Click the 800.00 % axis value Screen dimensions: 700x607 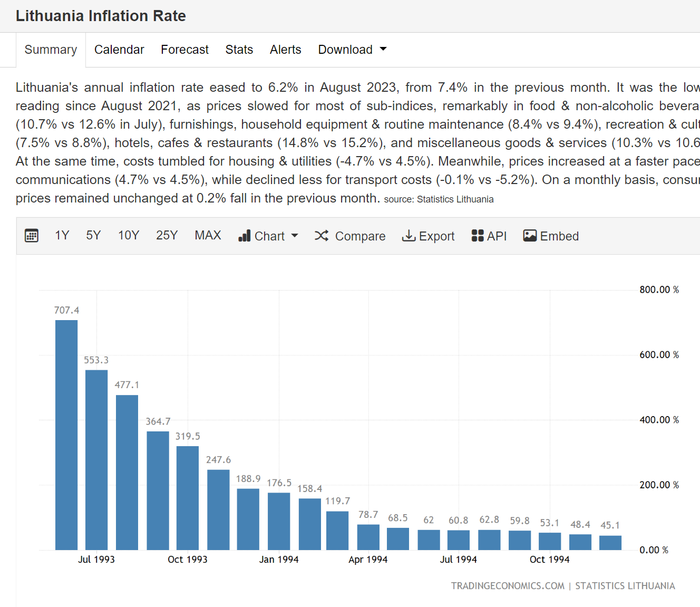pos(659,290)
